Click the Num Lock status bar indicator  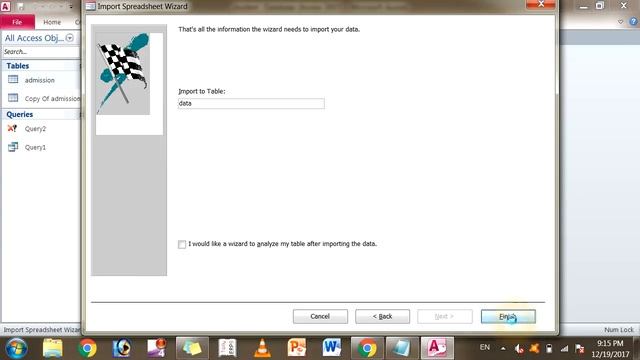619,330
